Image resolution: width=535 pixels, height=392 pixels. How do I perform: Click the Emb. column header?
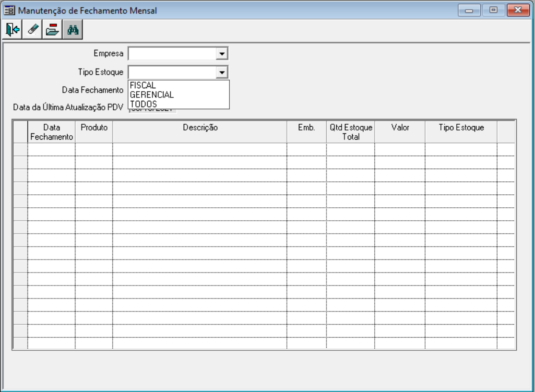pos(307,132)
